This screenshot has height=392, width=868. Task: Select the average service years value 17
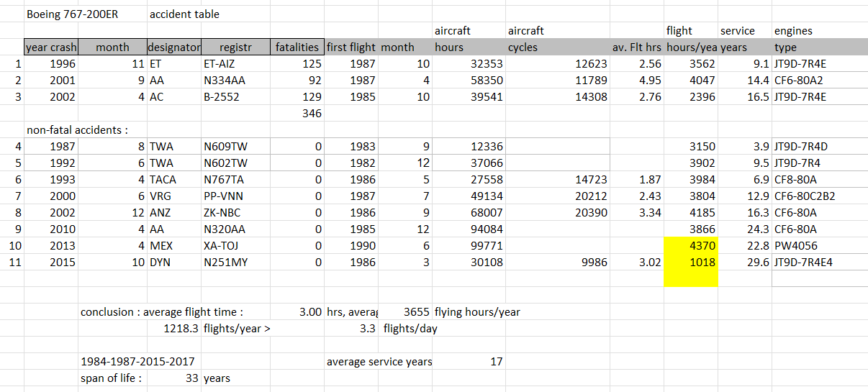(469, 362)
